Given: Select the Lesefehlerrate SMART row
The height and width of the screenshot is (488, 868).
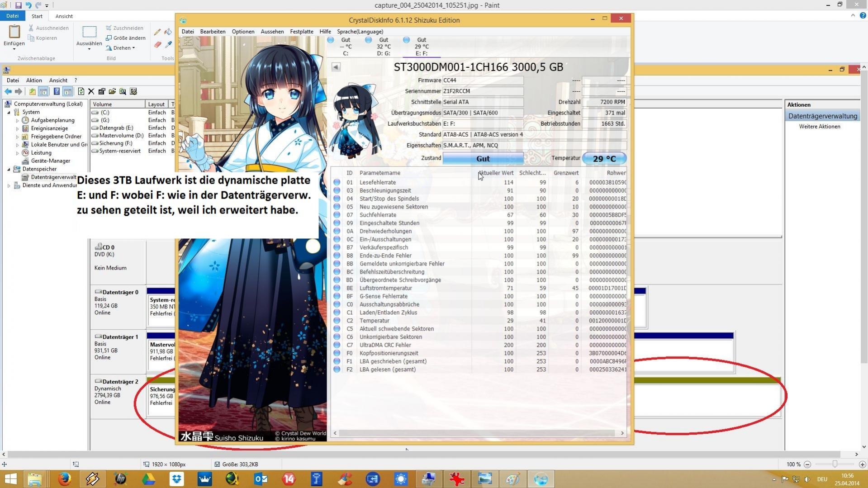Looking at the screenshot, I should coord(479,183).
